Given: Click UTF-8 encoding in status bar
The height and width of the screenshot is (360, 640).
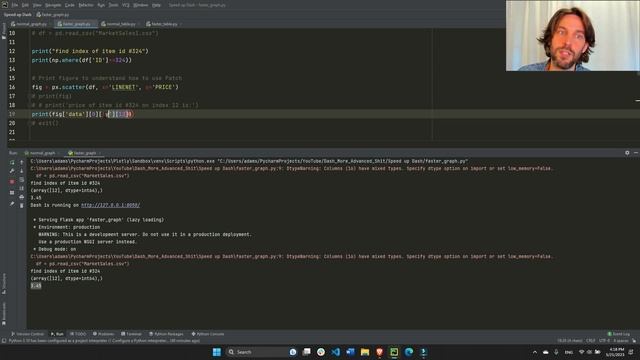Looking at the screenshot, I should pos(604,340).
